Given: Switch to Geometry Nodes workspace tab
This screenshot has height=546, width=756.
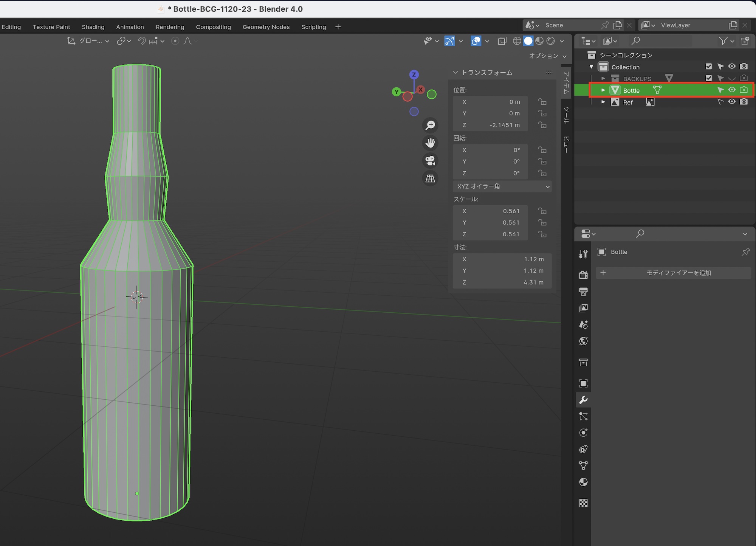Looking at the screenshot, I should coord(266,27).
